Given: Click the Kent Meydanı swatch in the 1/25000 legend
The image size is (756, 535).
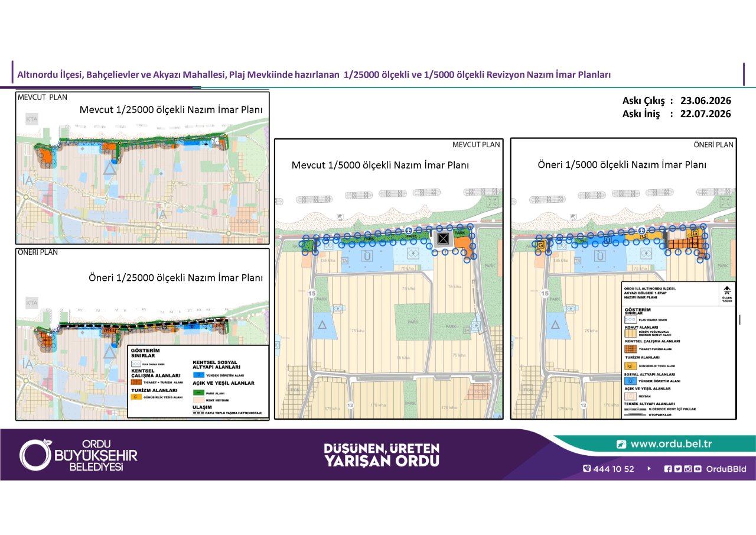Looking at the screenshot, I should [198, 400].
